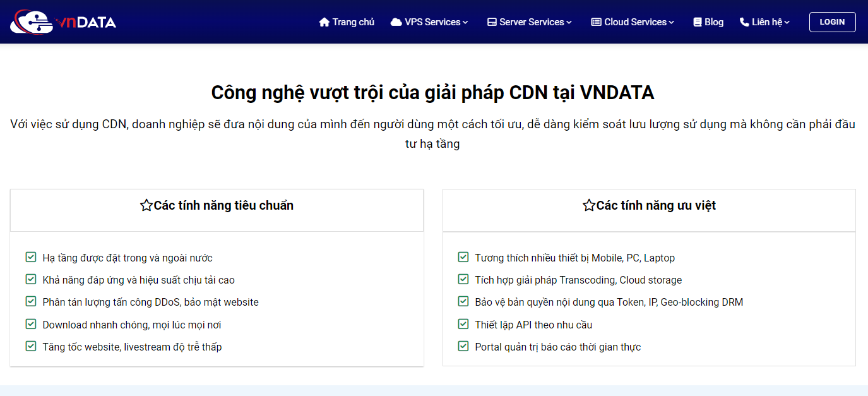Click the list icon beside Cloud Services
Screen dimensions: 868x396
tap(596, 22)
